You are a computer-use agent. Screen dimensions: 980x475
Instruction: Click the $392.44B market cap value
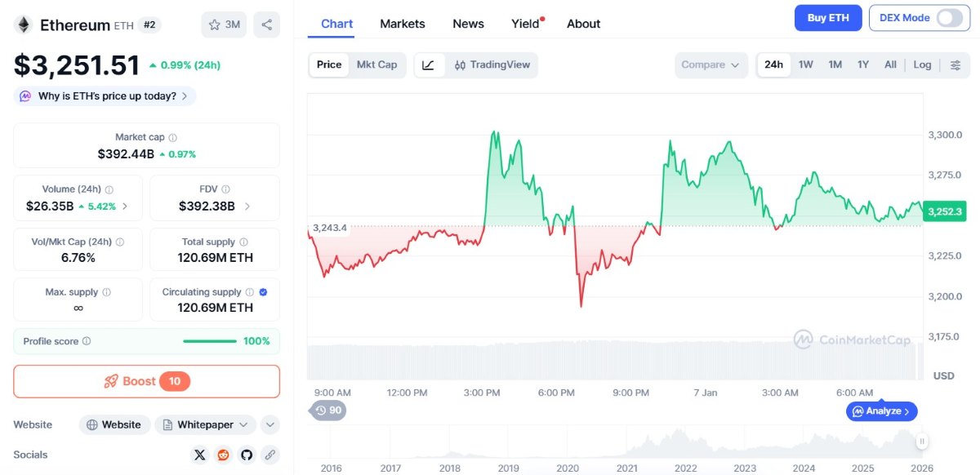pos(126,153)
